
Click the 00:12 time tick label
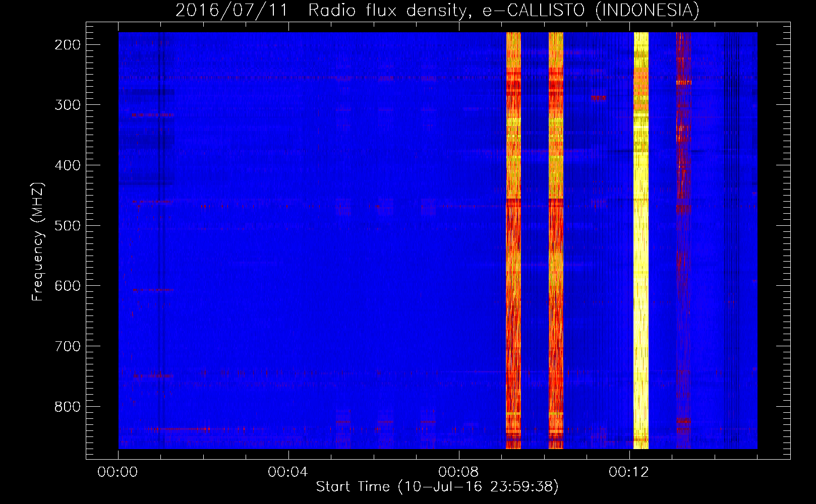point(629,472)
